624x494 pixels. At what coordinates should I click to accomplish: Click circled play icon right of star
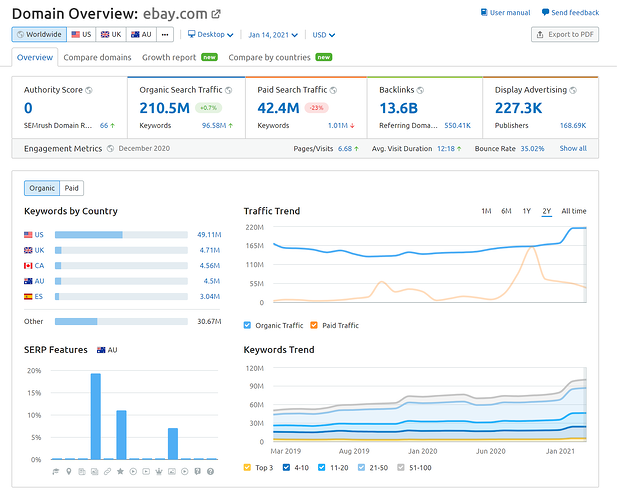click(133, 472)
